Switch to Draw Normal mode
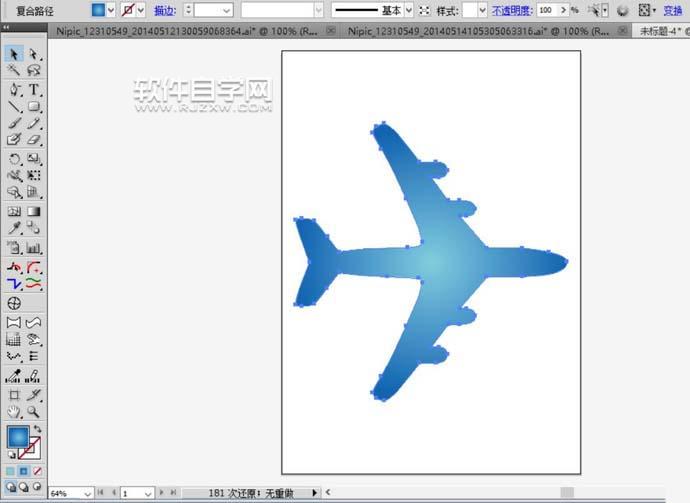The image size is (690, 503). click(x=11, y=487)
